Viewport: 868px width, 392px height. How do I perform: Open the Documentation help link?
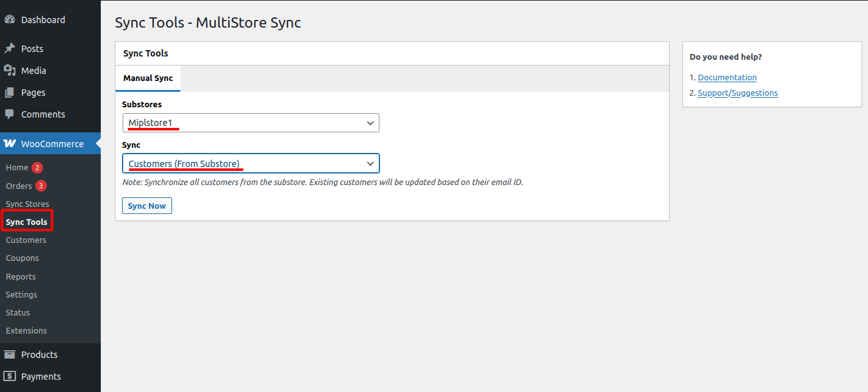pos(727,77)
